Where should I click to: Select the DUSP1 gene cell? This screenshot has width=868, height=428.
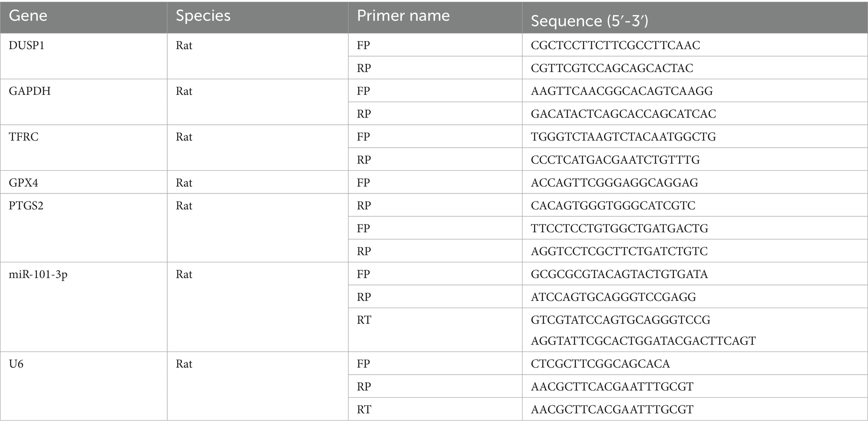click(84, 56)
